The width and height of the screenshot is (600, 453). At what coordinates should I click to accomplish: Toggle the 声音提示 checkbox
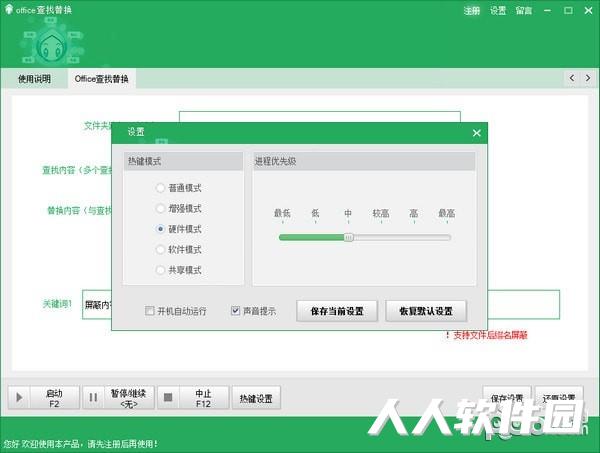pos(235,311)
